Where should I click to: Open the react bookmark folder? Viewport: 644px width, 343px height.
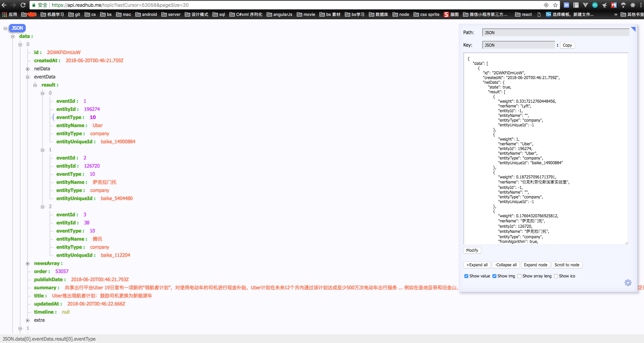[523, 15]
